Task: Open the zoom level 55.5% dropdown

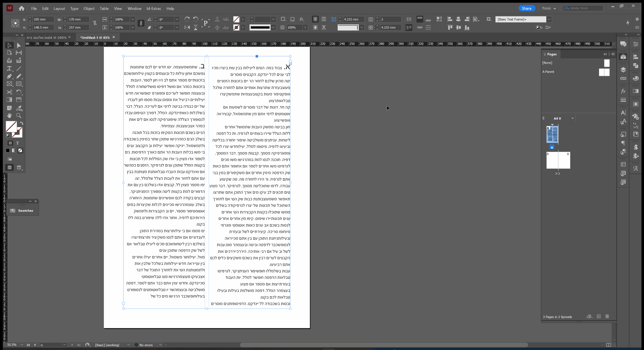Action: pyautogui.click(x=22, y=345)
